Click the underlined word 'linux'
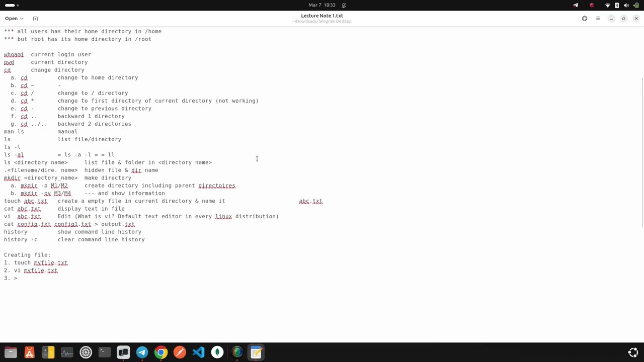This screenshot has width=644, height=362. point(223,216)
